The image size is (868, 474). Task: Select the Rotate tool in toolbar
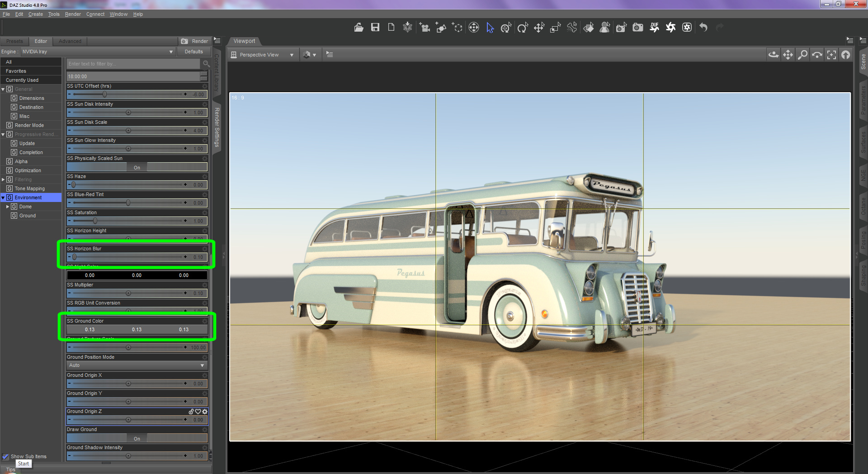pyautogui.click(x=522, y=28)
